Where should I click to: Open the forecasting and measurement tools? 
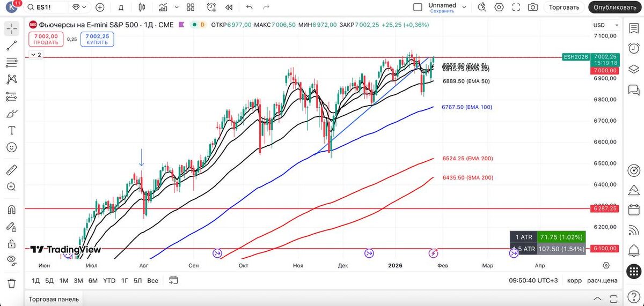[11, 96]
